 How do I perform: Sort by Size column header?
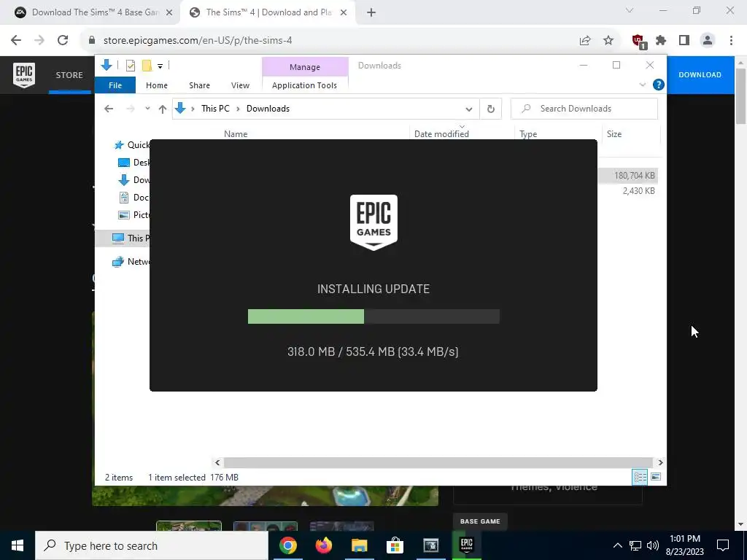pyautogui.click(x=614, y=134)
